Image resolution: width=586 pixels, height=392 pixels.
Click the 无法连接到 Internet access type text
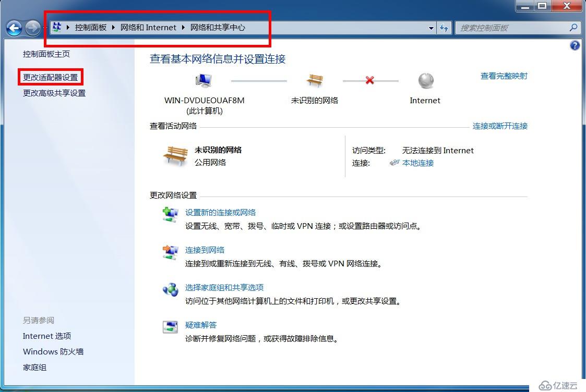click(x=438, y=151)
